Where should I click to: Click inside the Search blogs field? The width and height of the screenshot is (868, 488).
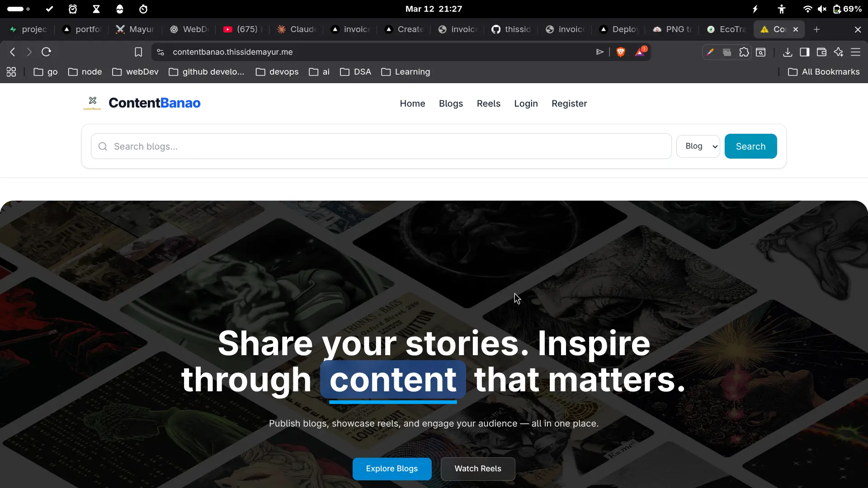[x=316, y=146]
